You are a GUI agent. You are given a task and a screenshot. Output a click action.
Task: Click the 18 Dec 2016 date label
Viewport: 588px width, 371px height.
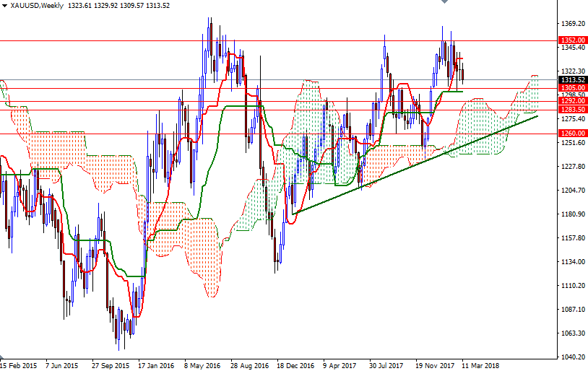pos(295,365)
